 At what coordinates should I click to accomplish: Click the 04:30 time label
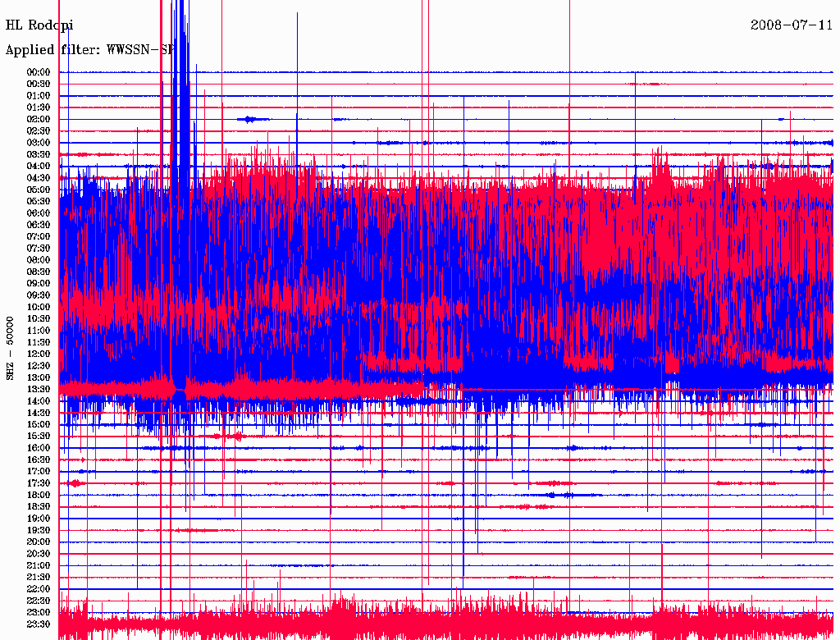point(39,178)
